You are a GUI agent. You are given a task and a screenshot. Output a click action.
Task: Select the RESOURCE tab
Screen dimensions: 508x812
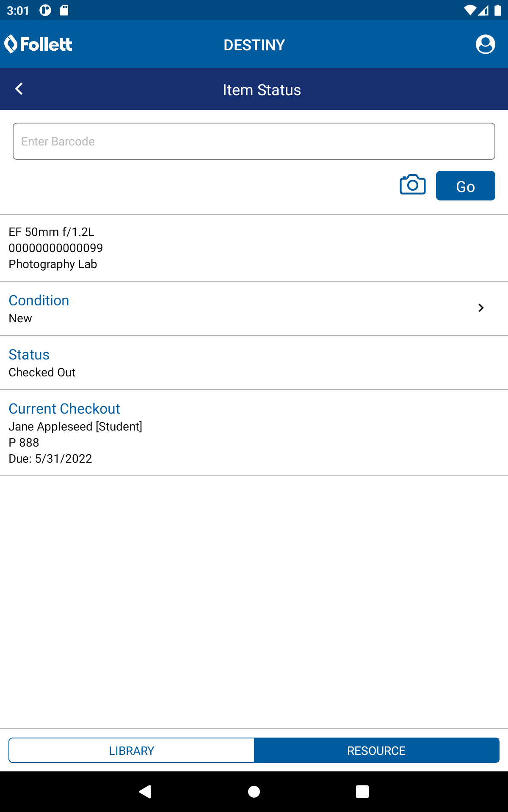376,750
